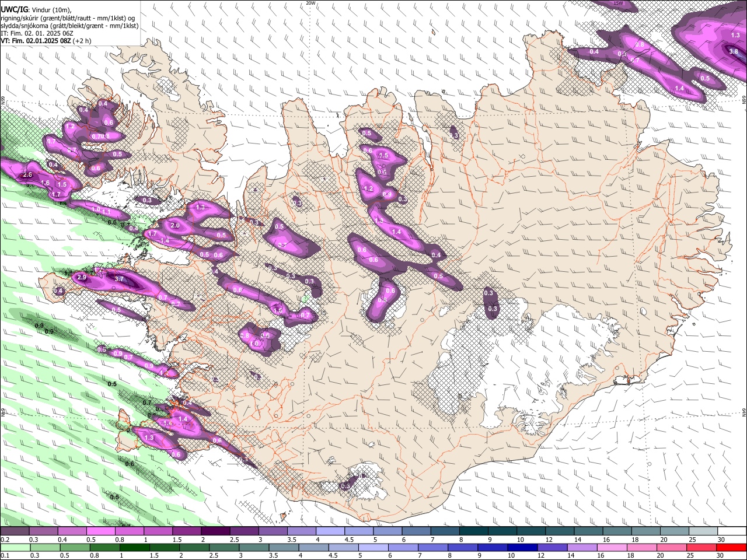
Task: Click the '3.8' precipitation value on the map
Action: pyautogui.click(x=734, y=52)
